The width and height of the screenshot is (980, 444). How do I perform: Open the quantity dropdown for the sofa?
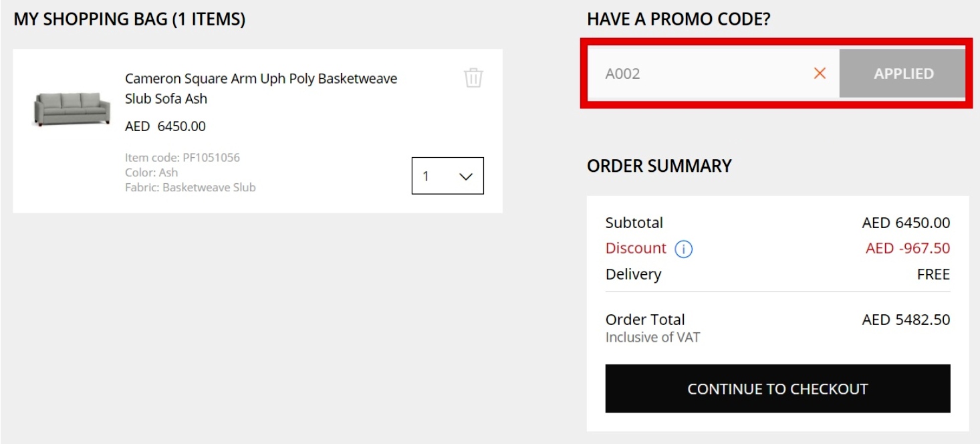tap(447, 176)
